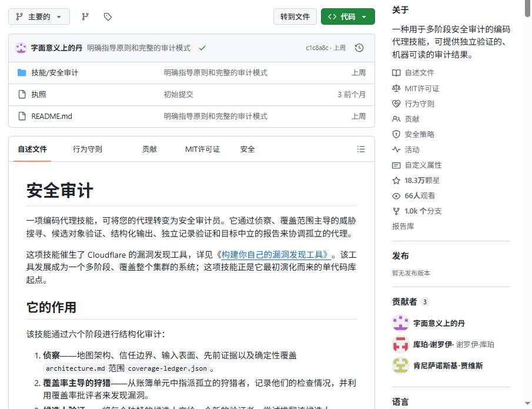Open commit hash c1c8a8c

point(317,48)
